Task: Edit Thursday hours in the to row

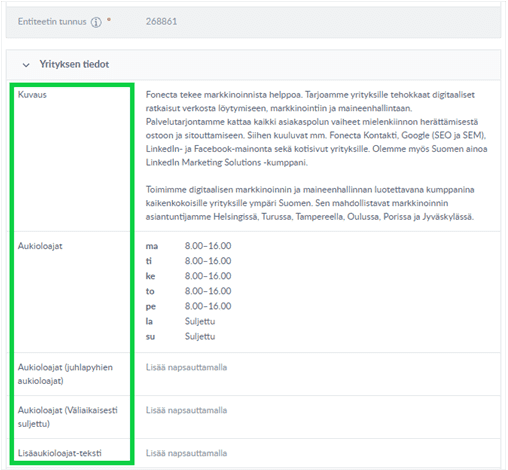Action: pyautogui.click(x=208, y=291)
